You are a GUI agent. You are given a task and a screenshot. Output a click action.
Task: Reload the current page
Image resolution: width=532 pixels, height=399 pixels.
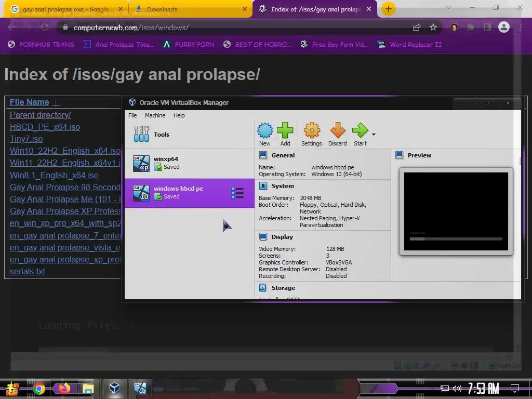point(44,27)
